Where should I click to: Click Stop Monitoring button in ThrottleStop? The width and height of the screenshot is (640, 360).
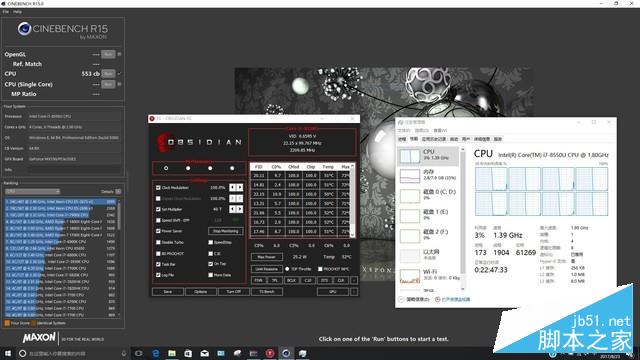click(226, 231)
